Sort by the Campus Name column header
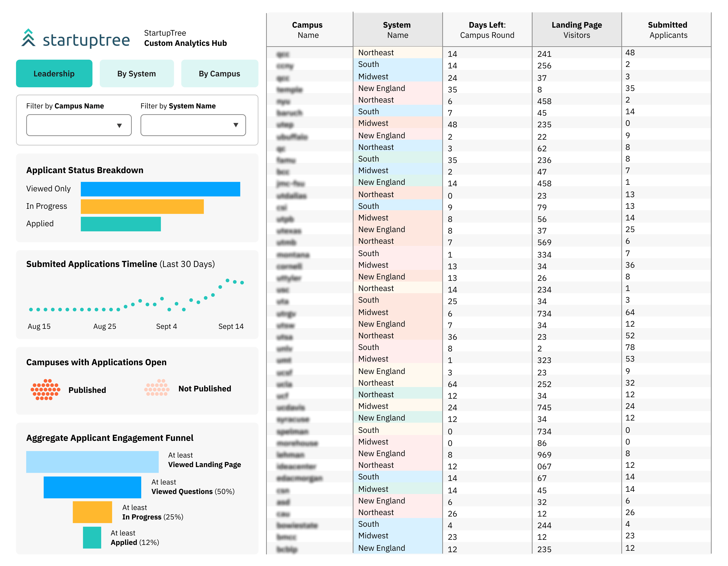The image size is (728, 566). click(308, 30)
